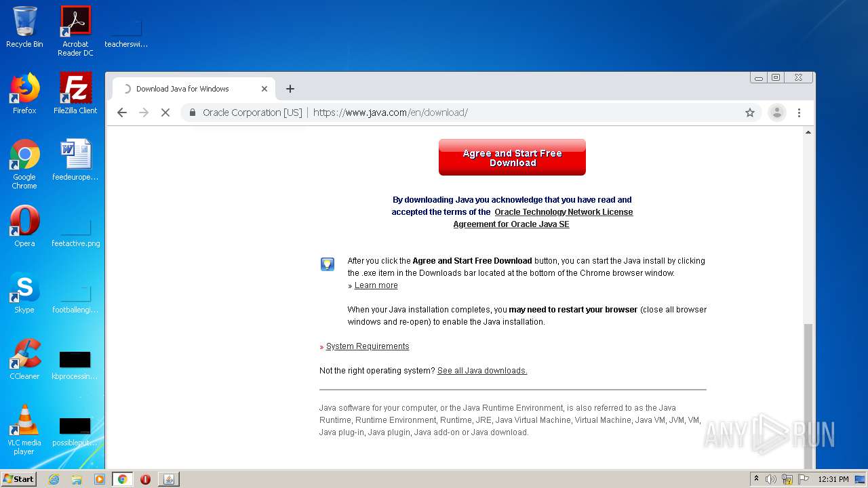
Task: Open the Learn more link
Action: pos(376,285)
